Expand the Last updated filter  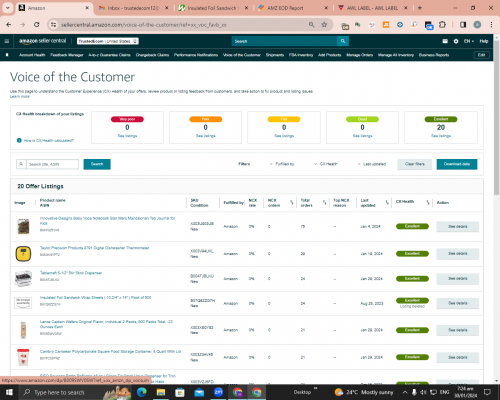[372, 164]
